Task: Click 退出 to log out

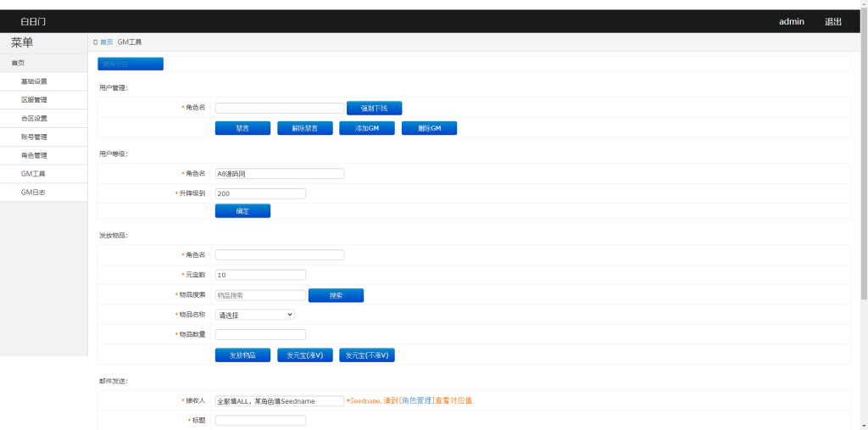Action: click(833, 21)
